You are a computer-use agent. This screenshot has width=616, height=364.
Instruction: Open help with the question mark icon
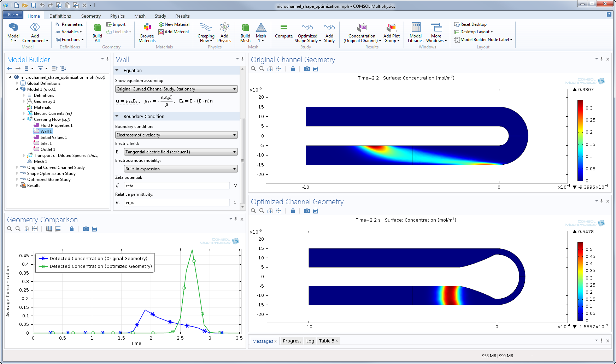(609, 14)
